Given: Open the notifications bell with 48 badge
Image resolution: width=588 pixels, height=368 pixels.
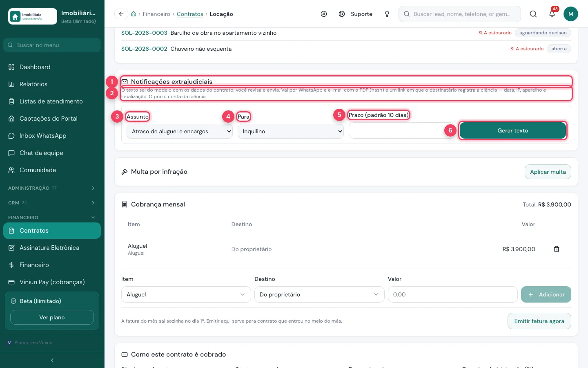Looking at the screenshot, I should pyautogui.click(x=552, y=14).
